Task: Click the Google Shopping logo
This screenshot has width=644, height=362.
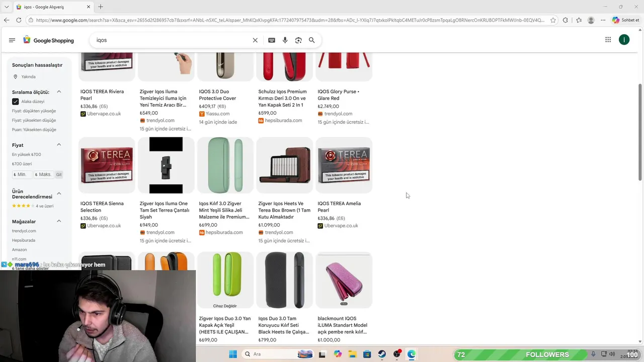Action: tap(48, 40)
